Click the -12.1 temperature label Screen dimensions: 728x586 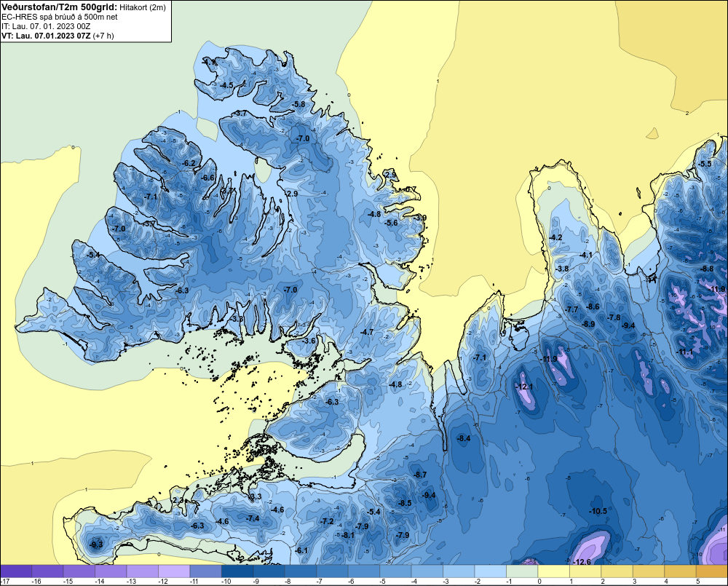coord(525,387)
